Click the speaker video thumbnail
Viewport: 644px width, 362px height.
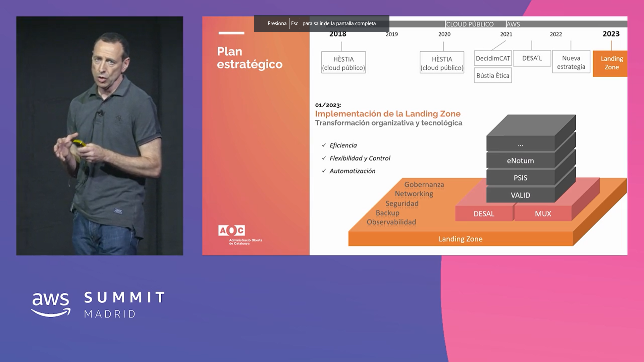click(x=100, y=136)
